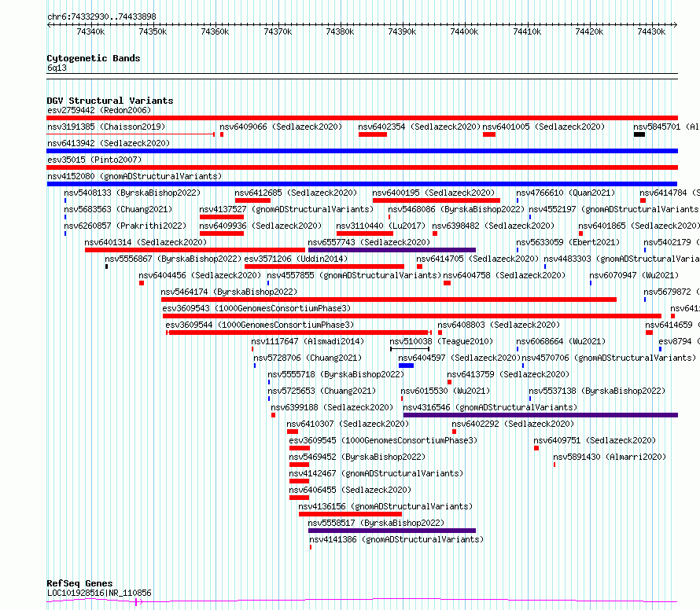This screenshot has height=610, width=700.
Task: Select esv3571206 (Uddin2014) variant
Action: tap(296, 259)
